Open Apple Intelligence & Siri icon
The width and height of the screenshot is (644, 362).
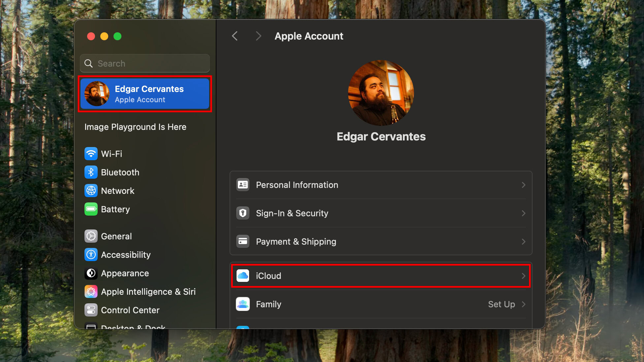pyautogui.click(x=91, y=291)
